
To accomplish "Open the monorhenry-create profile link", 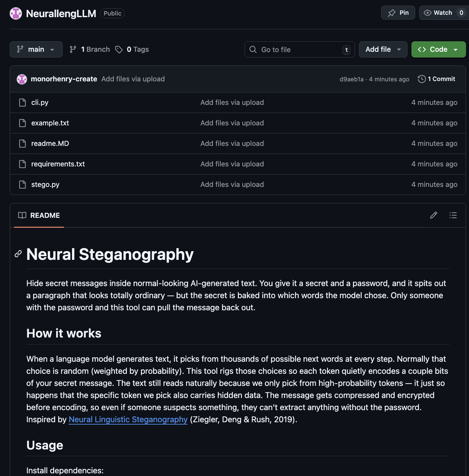I will coord(64,79).
